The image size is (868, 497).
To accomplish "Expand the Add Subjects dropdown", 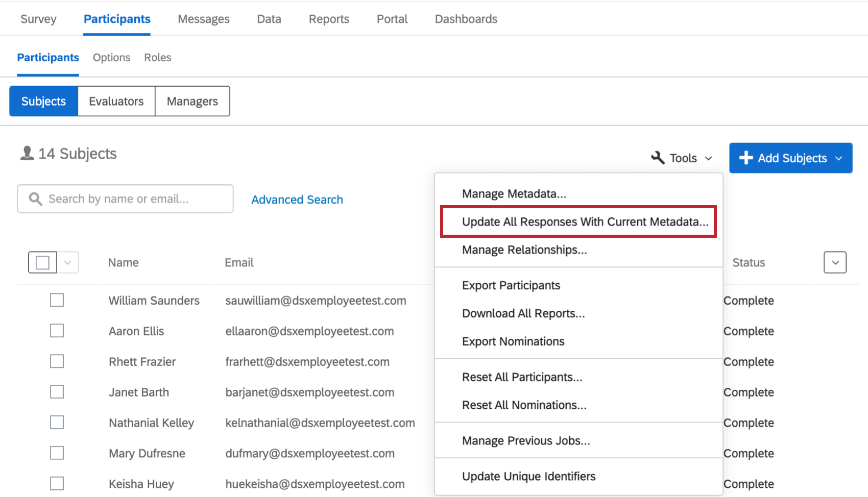I will (790, 158).
